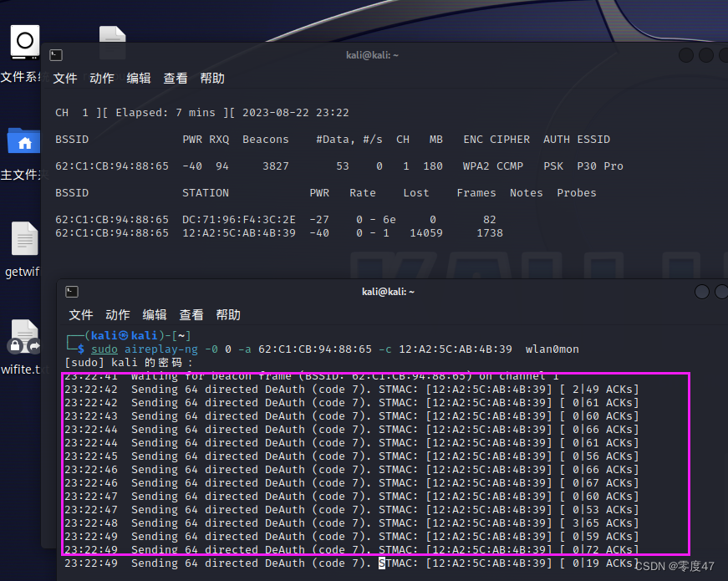Click the 'CCMP' cipher value
The width and height of the screenshot is (728, 581).
pos(510,166)
